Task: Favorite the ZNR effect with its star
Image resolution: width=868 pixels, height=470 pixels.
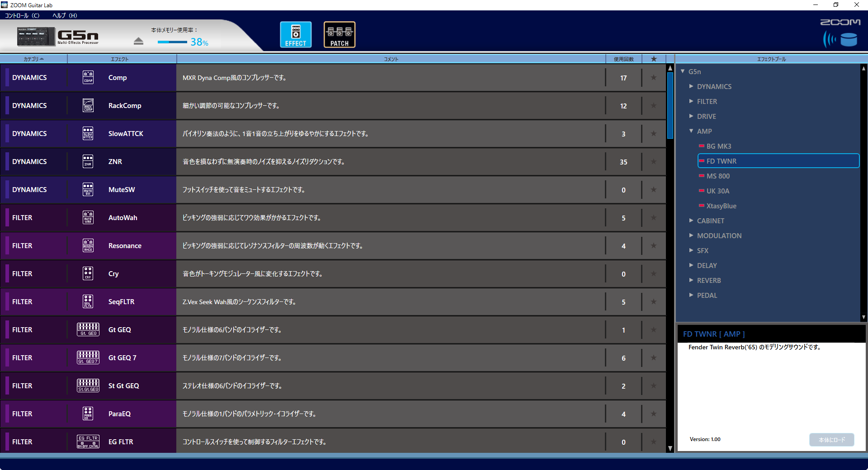Action: [x=654, y=161]
